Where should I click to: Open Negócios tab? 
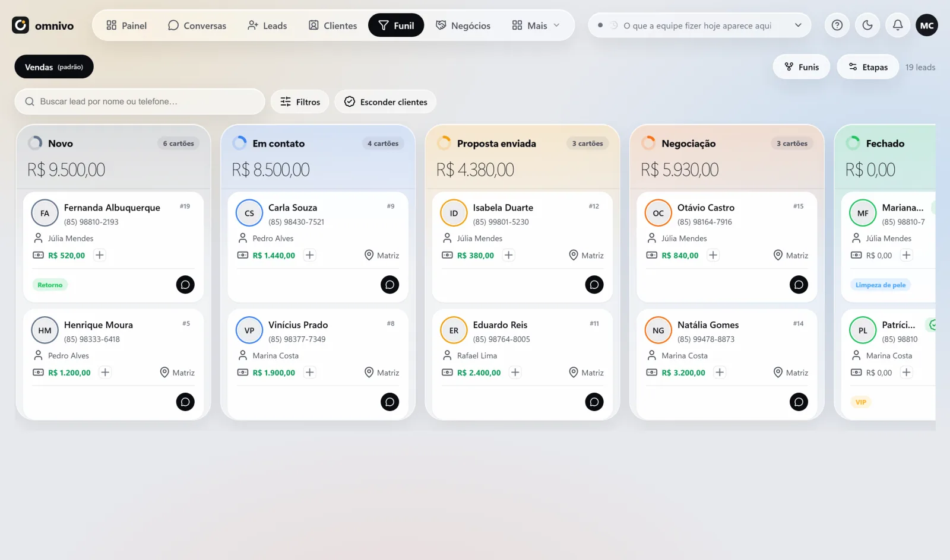(x=463, y=26)
